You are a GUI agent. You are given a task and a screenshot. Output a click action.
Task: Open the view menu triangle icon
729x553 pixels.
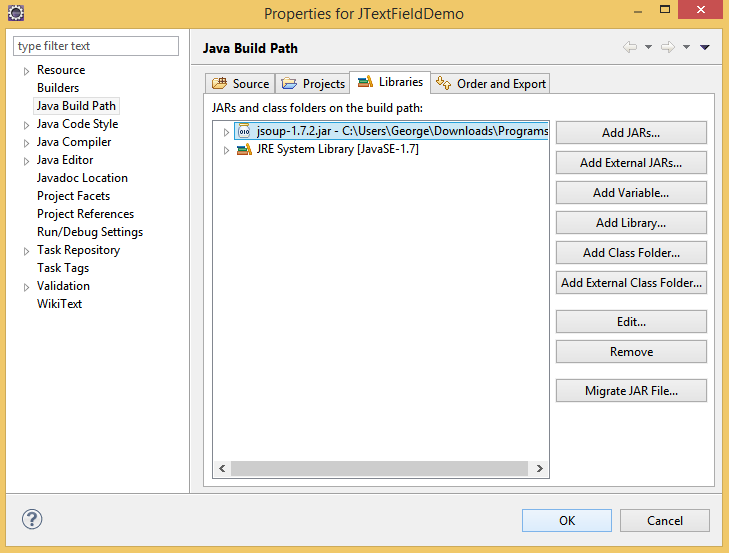pyautogui.click(x=705, y=47)
